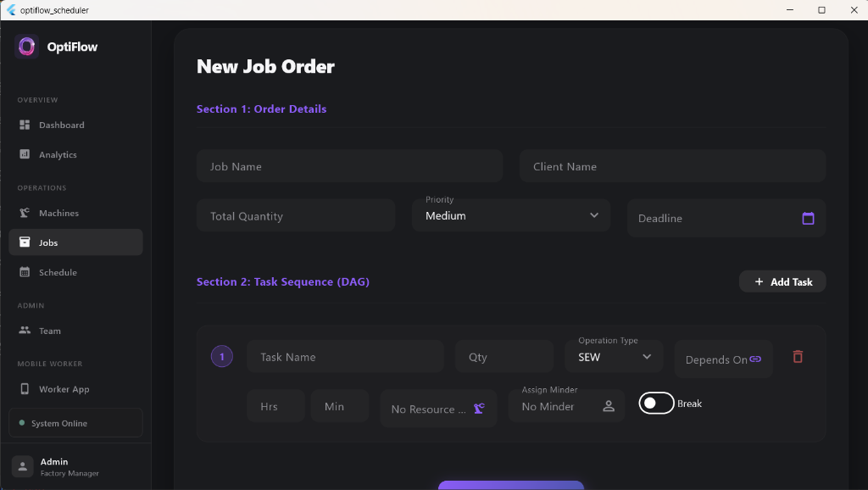
Task: Open Team admin page
Action: click(x=75, y=331)
